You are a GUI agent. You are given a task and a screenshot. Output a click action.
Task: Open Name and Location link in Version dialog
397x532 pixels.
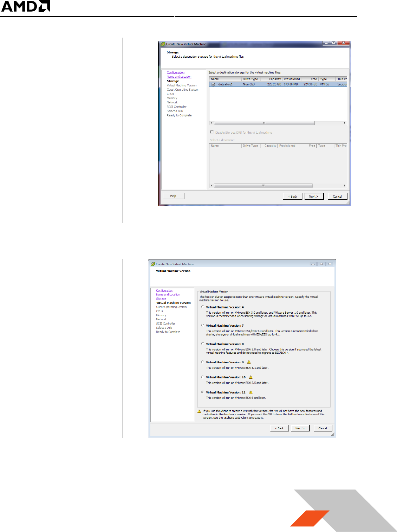click(168, 295)
